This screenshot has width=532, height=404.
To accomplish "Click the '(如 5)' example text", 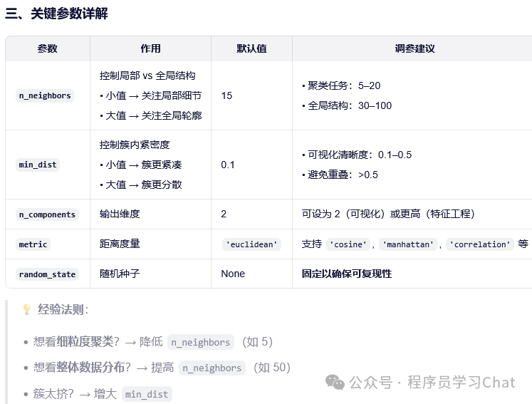I will [257, 342].
